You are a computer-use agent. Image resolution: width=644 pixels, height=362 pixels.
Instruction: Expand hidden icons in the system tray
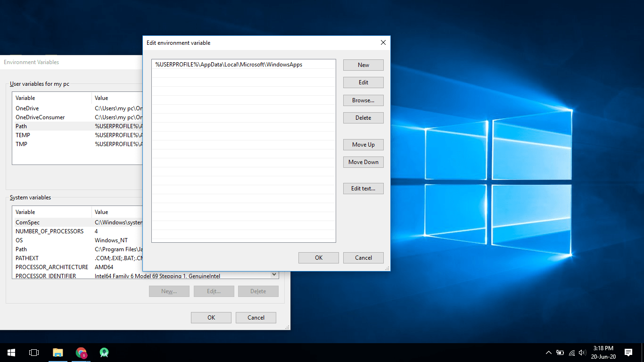[548, 352]
